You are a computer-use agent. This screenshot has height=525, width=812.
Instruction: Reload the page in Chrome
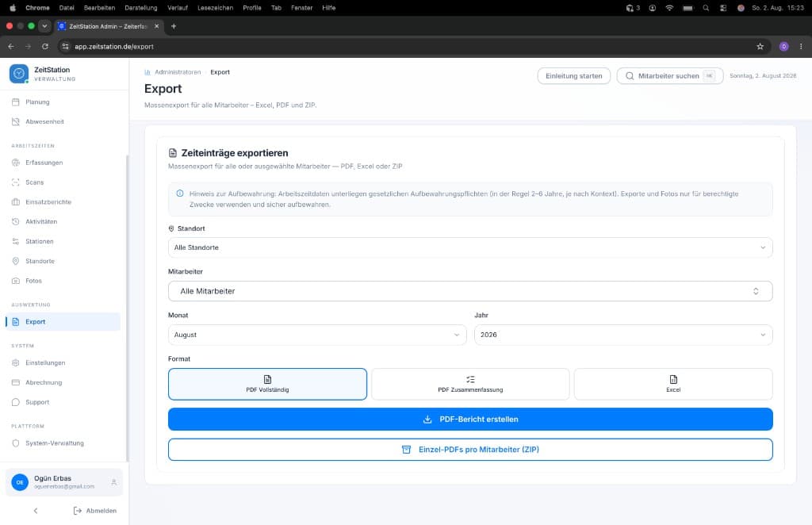(x=45, y=47)
